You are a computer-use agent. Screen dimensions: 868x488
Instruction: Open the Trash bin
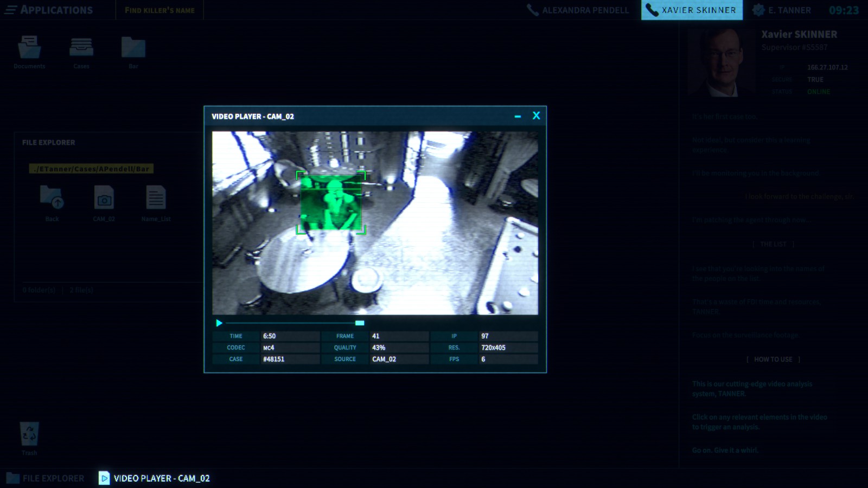pos(29,434)
